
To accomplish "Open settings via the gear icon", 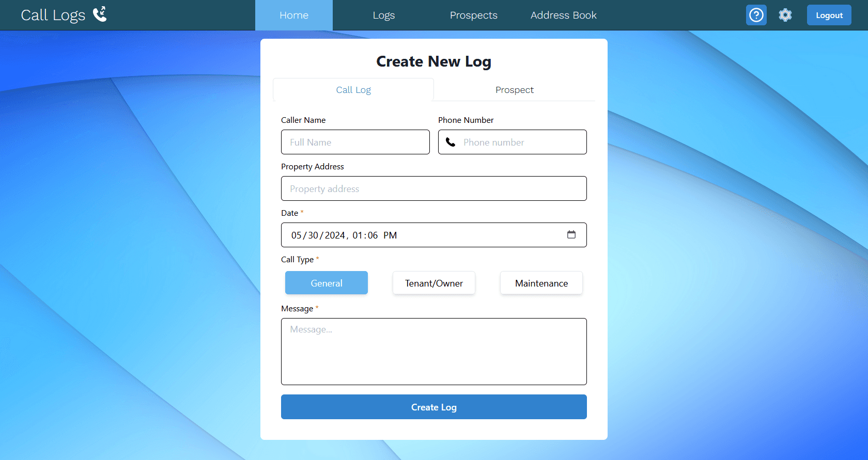I will (x=785, y=15).
